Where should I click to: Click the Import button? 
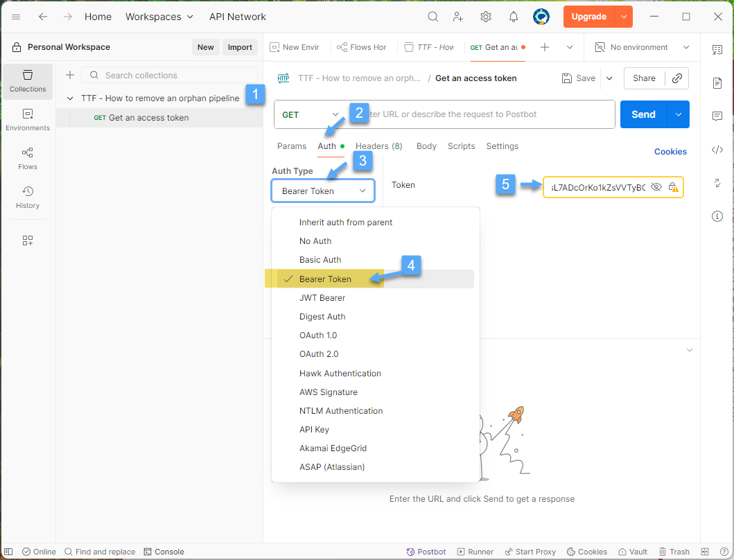[240, 47]
